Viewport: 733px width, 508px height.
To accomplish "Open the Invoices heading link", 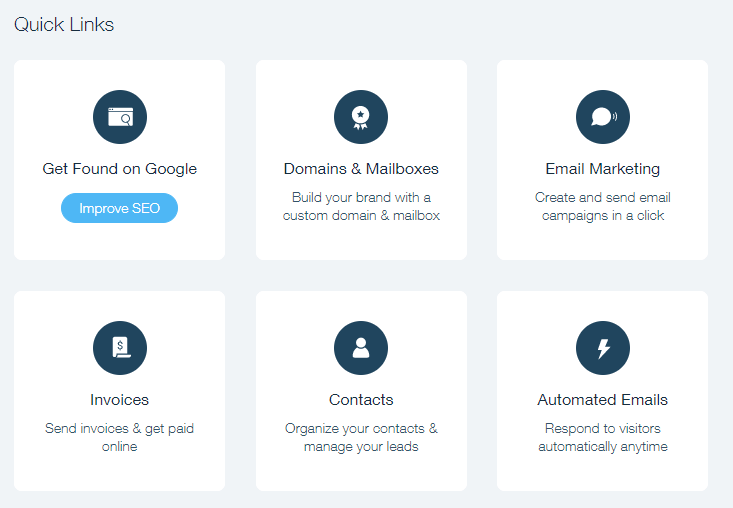I will [x=120, y=400].
